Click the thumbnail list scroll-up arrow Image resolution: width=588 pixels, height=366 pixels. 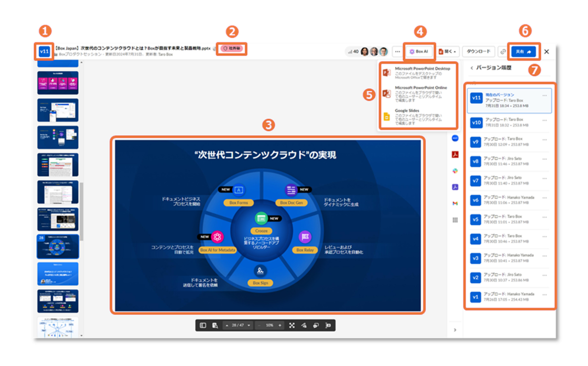(x=81, y=63)
